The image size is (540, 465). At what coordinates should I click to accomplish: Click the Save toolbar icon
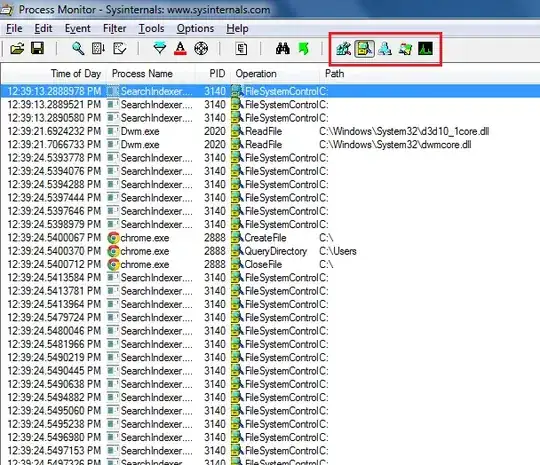click(x=37, y=48)
